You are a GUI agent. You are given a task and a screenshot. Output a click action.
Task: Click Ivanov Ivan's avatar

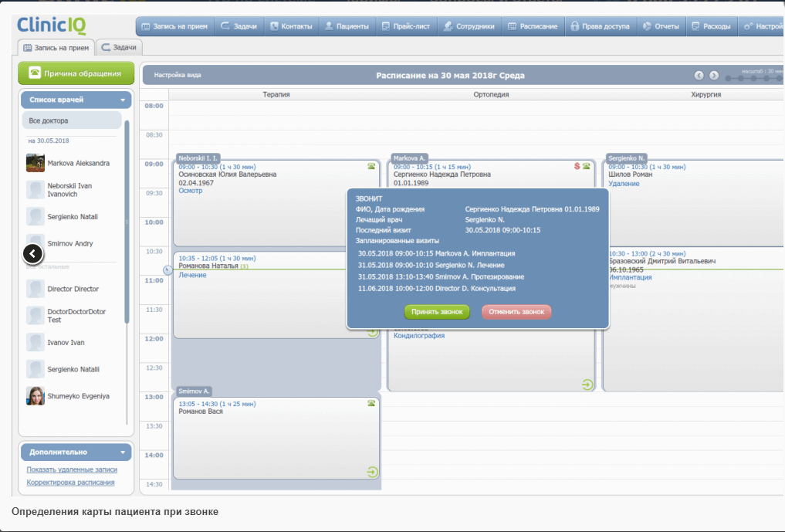point(35,343)
